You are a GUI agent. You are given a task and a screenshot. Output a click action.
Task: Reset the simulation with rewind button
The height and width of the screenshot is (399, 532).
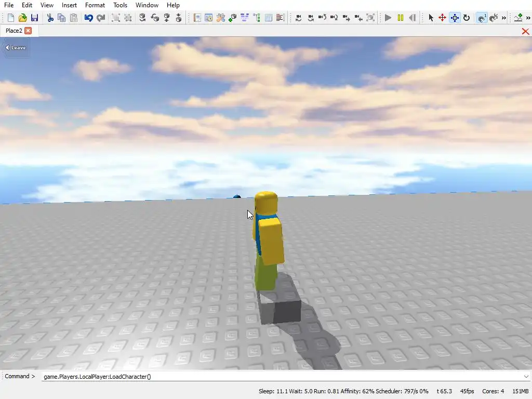412,18
